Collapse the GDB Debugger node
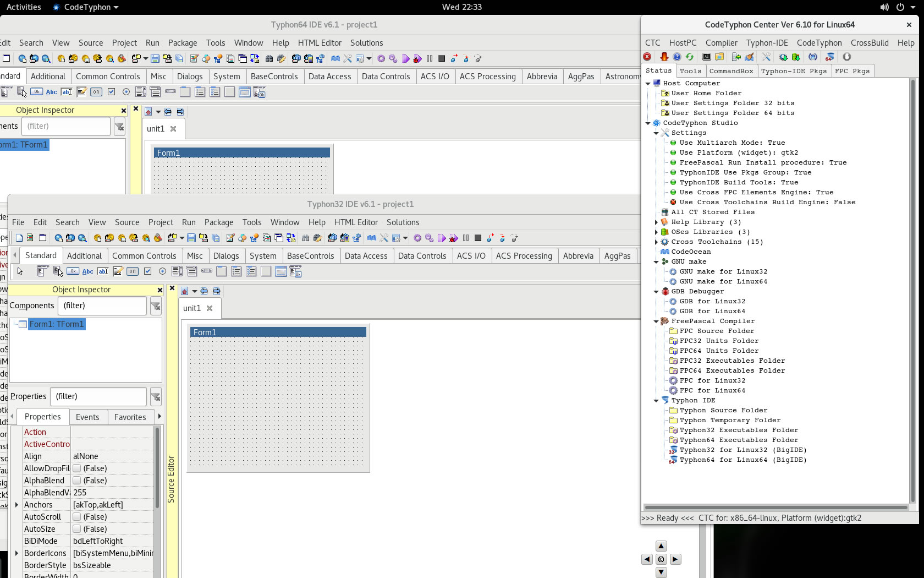924x578 pixels. [656, 292]
